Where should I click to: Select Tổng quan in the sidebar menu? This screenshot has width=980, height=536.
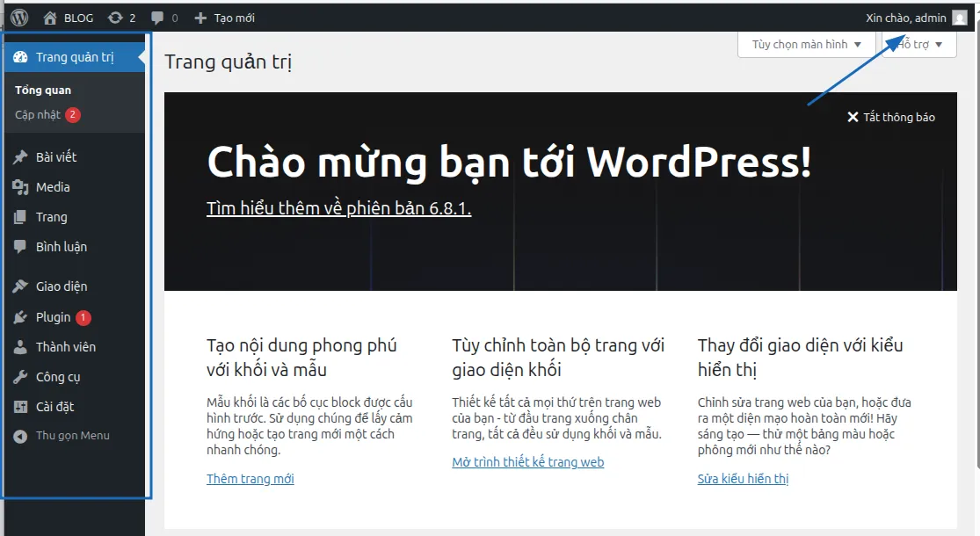coord(42,89)
